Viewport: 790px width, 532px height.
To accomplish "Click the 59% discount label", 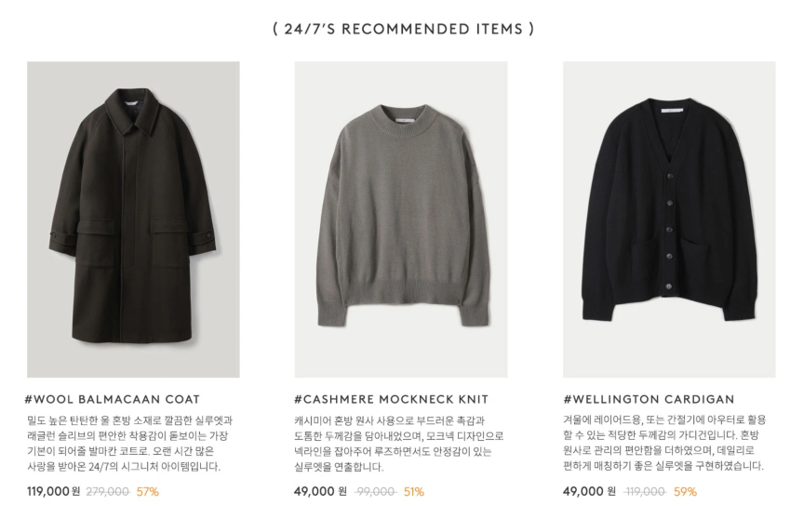I will pyautogui.click(x=685, y=492).
